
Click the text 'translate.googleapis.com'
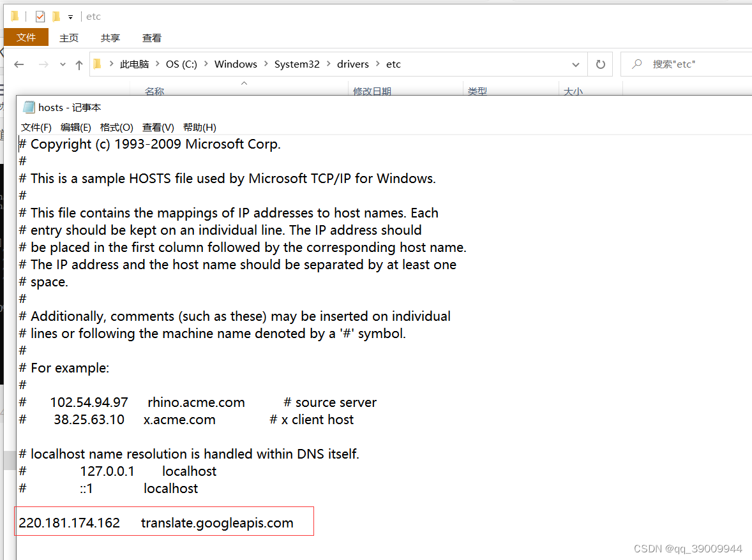(217, 523)
